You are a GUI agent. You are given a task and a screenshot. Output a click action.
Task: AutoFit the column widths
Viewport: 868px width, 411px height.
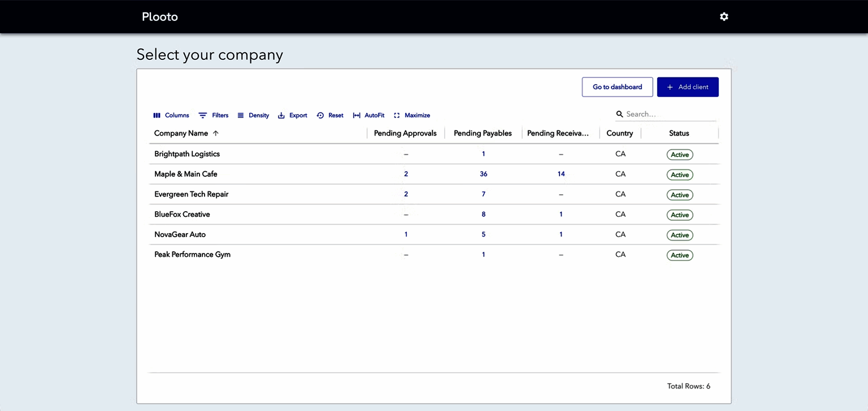[x=357, y=115]
